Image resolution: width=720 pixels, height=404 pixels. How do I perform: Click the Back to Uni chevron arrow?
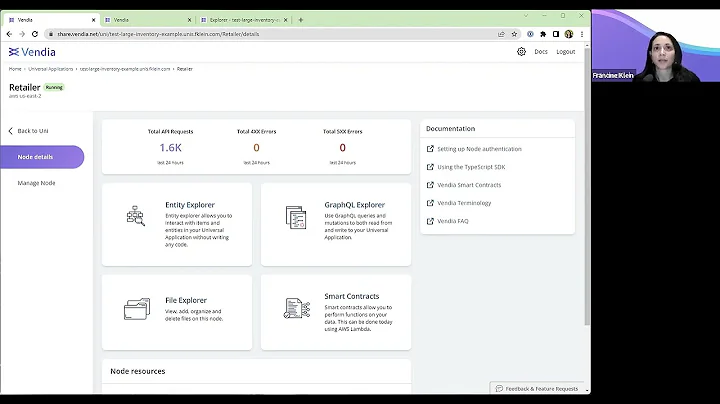pos(11,131)
